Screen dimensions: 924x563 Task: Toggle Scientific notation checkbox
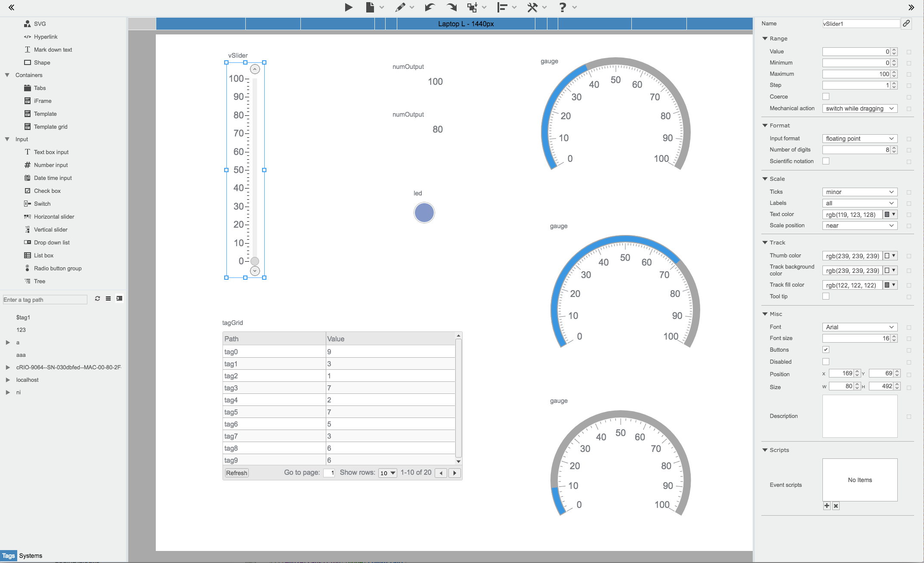[x=825, y=161]
